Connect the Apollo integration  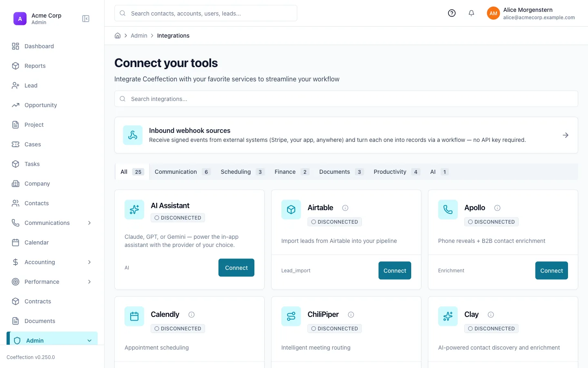(x=552, y=271)
